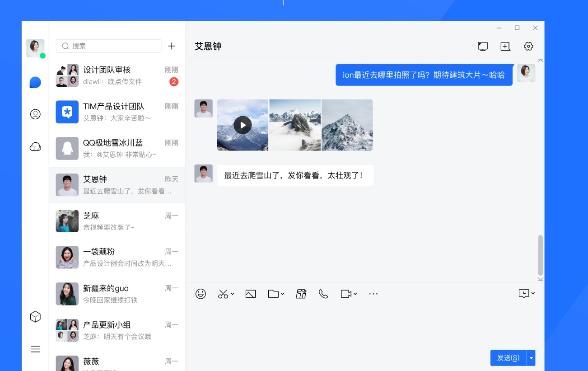
Task: Open the 芝麻 conversation
Action: tap(117, 221)
